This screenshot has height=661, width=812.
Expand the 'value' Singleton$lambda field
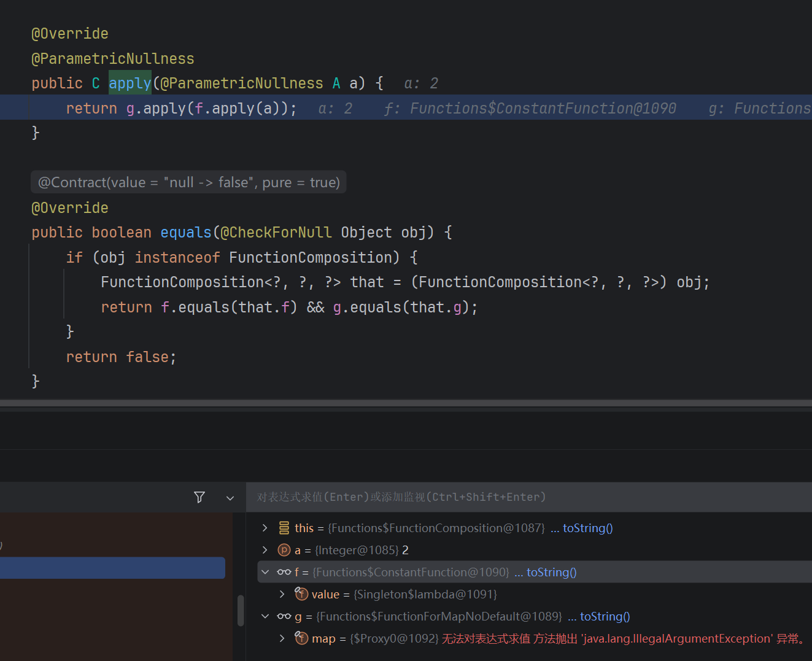point(282,594)
